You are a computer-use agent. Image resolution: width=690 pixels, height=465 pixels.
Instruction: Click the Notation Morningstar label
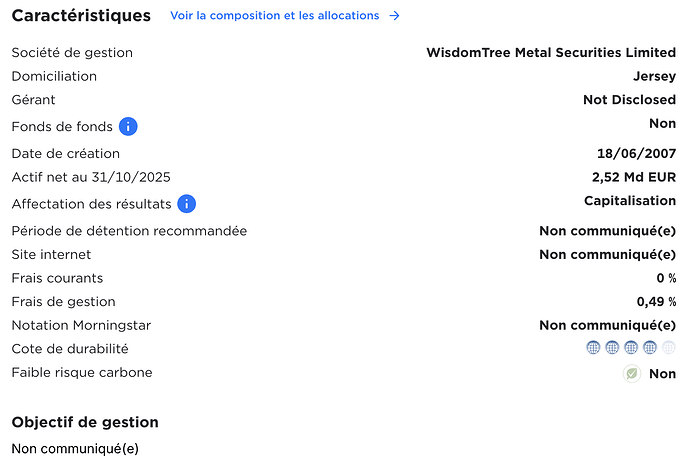click(x=76, y=325)
